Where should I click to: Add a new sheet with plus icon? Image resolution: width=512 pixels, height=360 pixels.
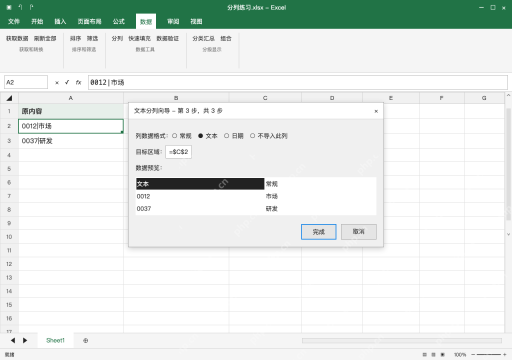coord(86,340)
